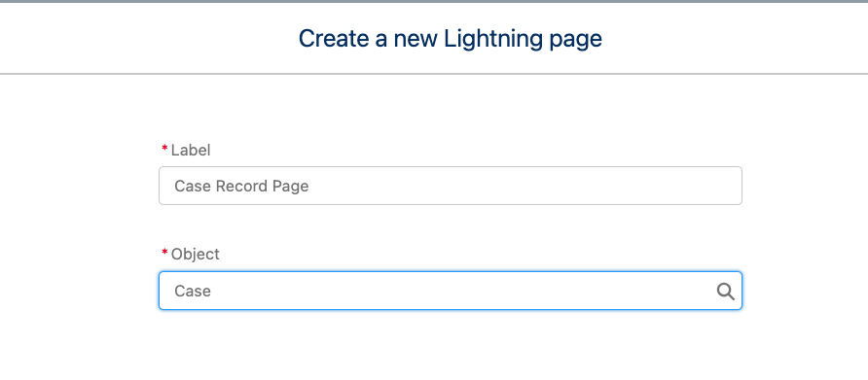Click the 'Case' text in Object field
The height and width of the screenshot is (380, 868).
click(193, 291)
